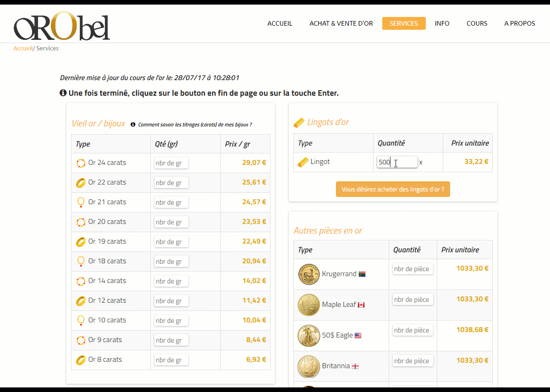
Task: Focus the Krugerrand quantity field
Action: (x=412, y=269)
